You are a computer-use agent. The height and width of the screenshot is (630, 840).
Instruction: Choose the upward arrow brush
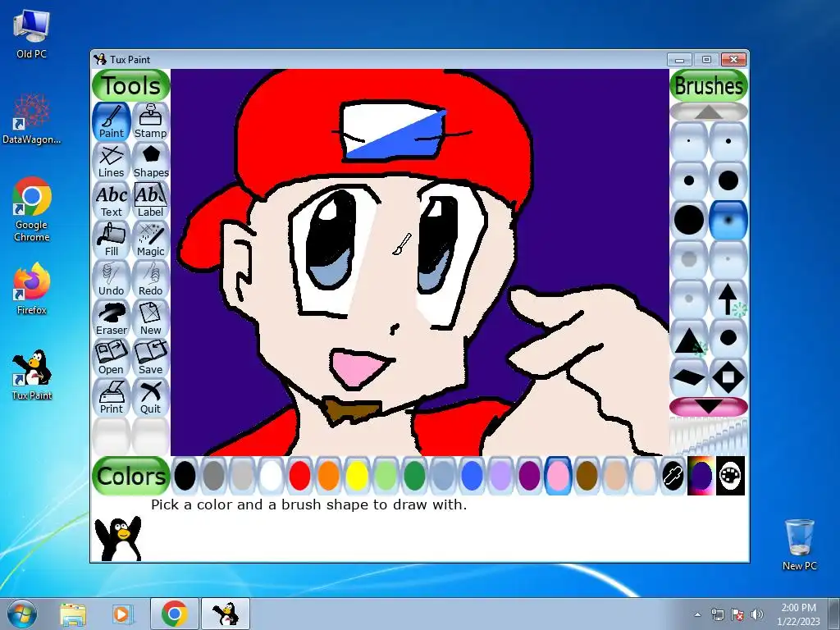(728, 299)
